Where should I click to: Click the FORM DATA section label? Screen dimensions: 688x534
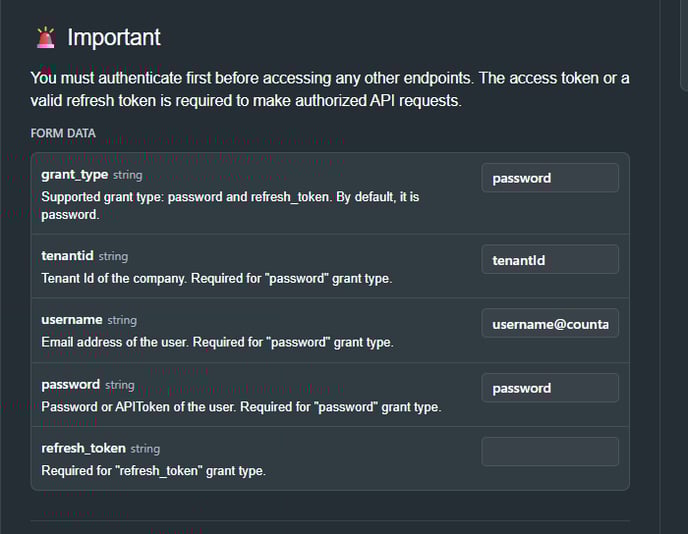pyautogui.click(x=63, y=133)
